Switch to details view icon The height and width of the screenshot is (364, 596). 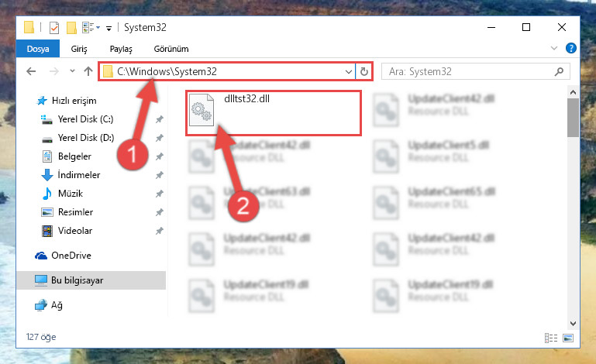tap(551, 338)
